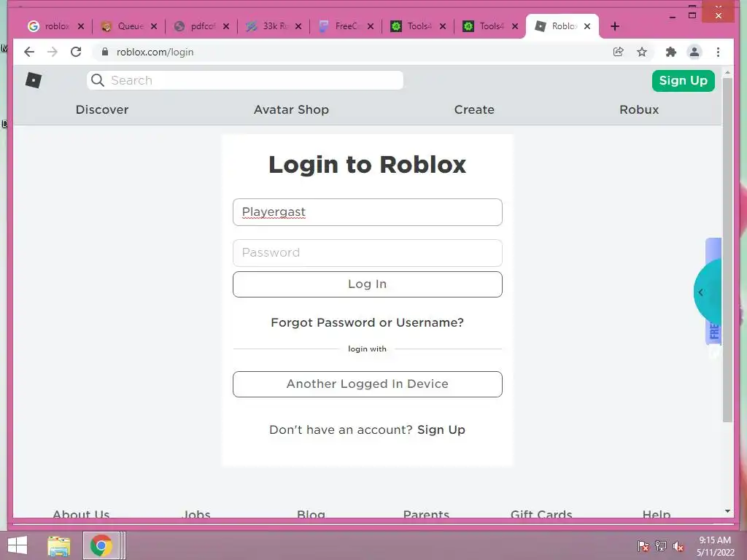
Task: Click the share page icon
Action: click(x=619, y=52)
